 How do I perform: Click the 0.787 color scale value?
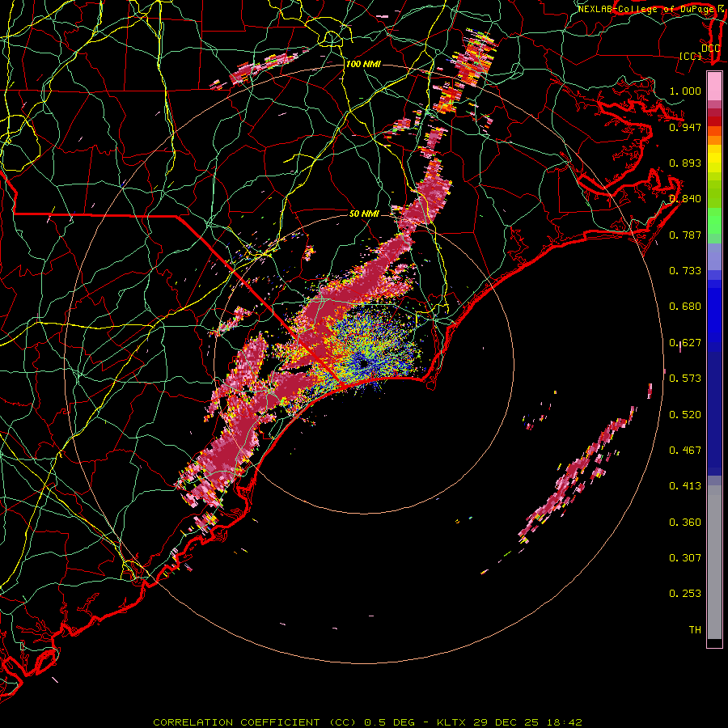(685, 235)
